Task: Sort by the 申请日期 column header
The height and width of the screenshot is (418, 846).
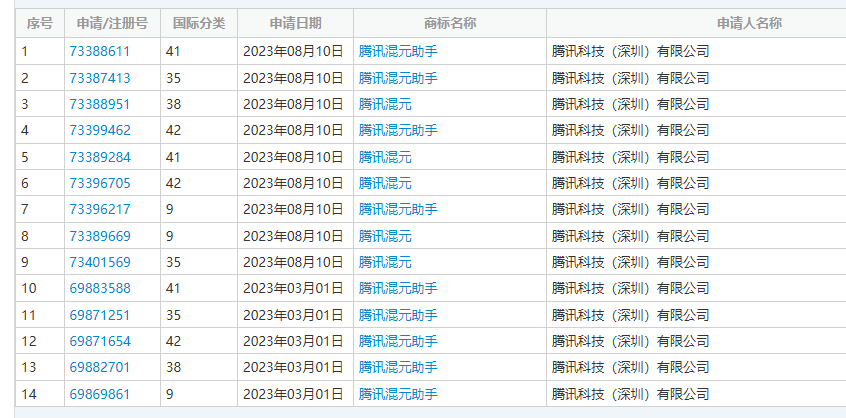Action: [x=295, y=23]
